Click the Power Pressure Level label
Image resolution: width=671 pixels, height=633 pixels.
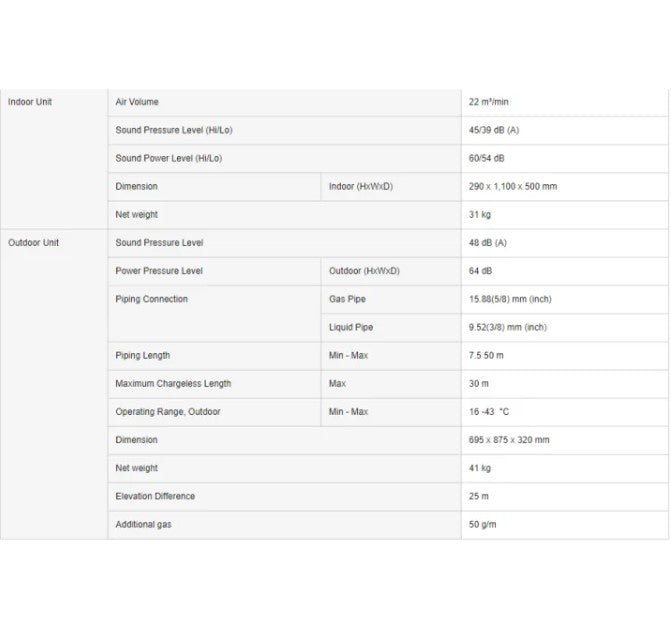(159, 271)
